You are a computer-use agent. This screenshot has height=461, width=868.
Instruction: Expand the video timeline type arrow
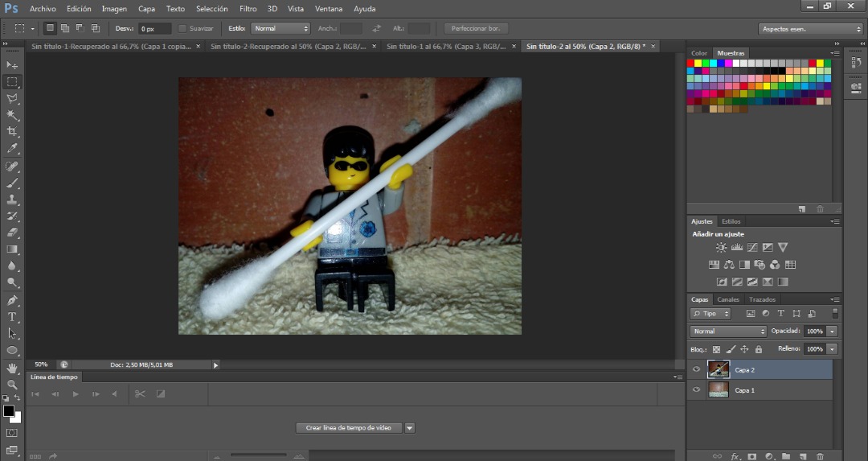point(410,428)
